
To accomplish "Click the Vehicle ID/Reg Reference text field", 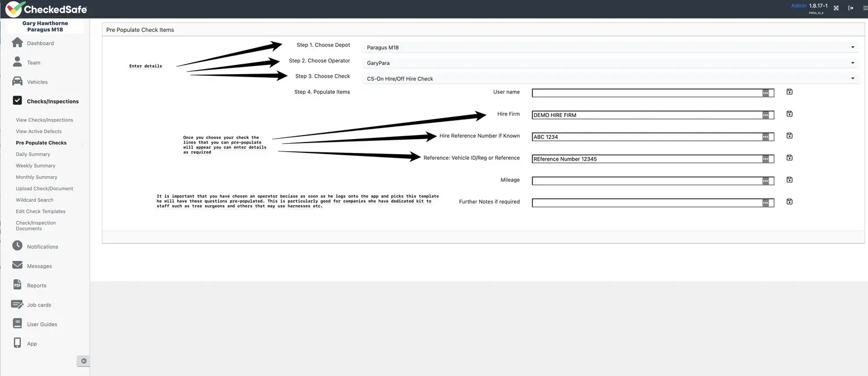I will (646, 159).
